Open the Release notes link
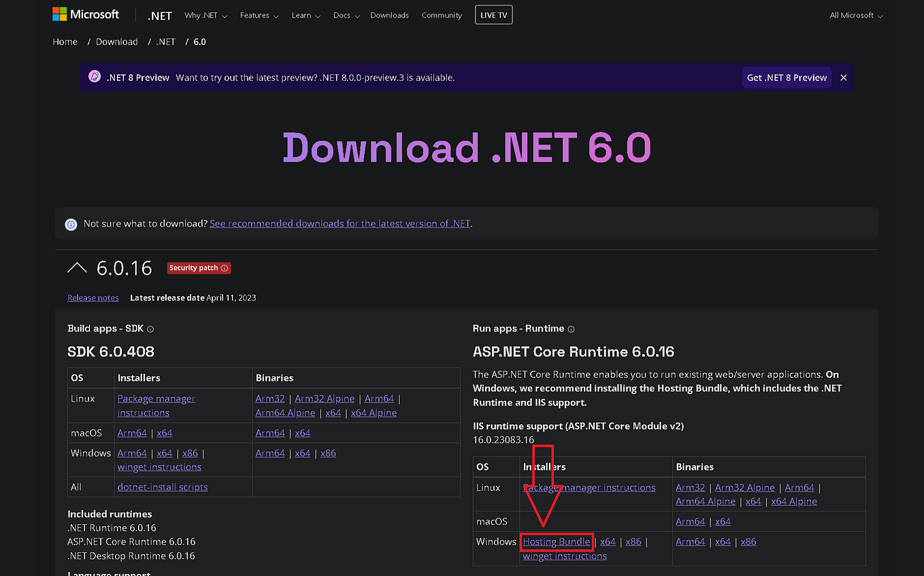Screen dimensions: 924x576 tap(93, 298)
